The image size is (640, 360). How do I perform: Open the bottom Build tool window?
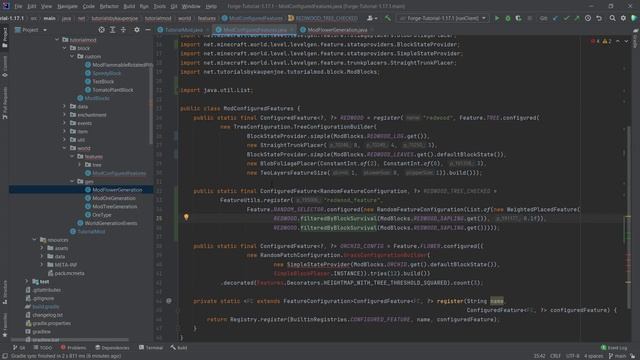179,348
